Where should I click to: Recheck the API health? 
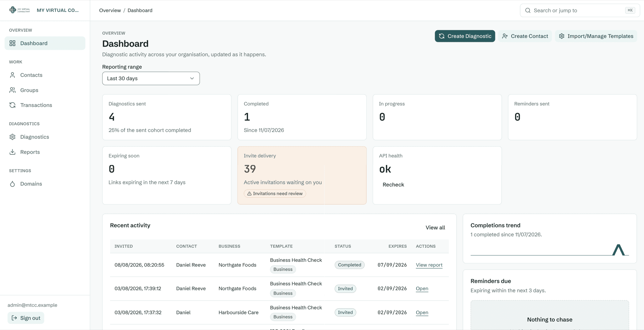pos(393,185)
